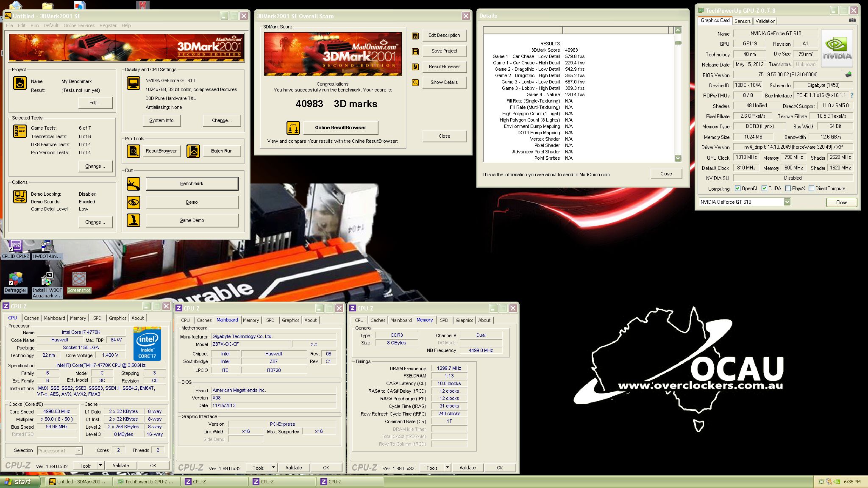Click the Benchmark run icon in 3DMark
The image size is (868, 488).
pos(134,184)
